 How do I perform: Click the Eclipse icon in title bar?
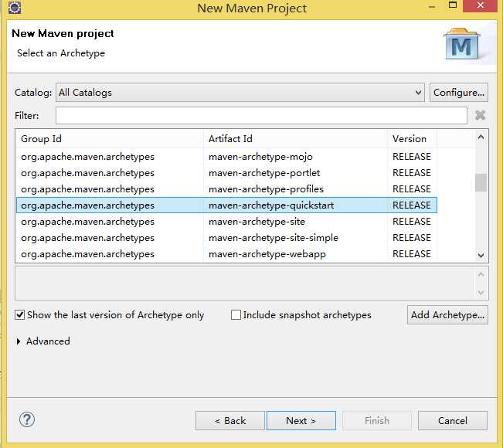point(15,7)
